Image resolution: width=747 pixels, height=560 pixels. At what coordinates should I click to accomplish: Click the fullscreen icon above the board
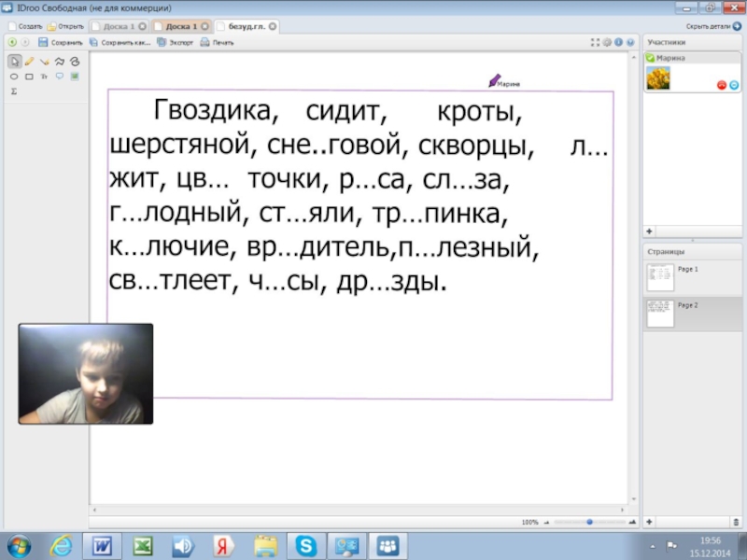595,42
